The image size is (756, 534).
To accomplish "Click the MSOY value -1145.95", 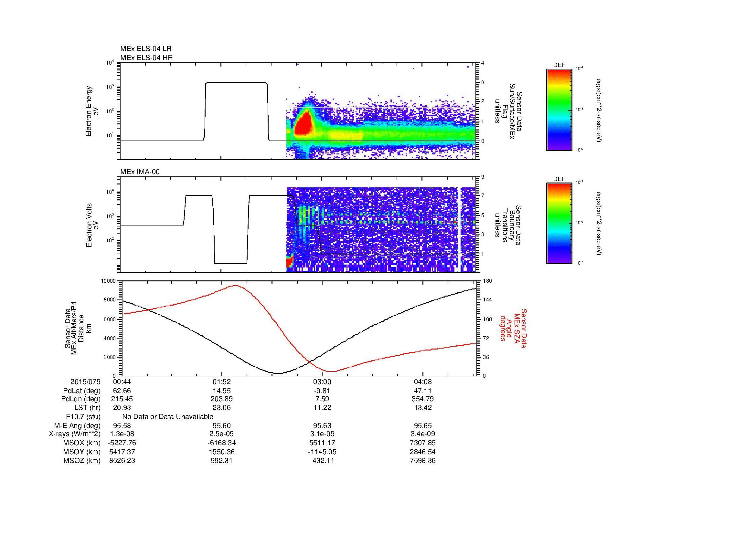I will click(x=322, y=452).
